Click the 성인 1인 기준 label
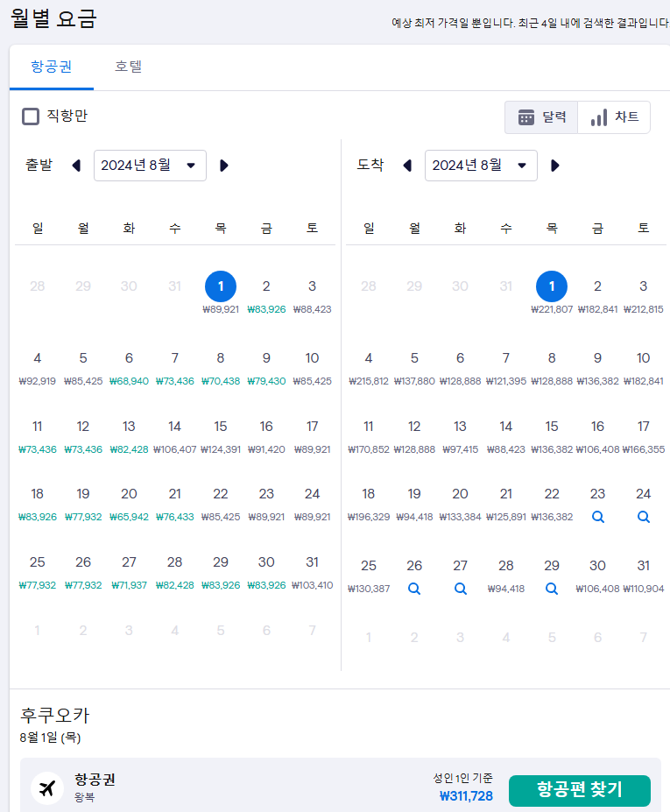This screenshot has width=670, height=812. (463, 778)
